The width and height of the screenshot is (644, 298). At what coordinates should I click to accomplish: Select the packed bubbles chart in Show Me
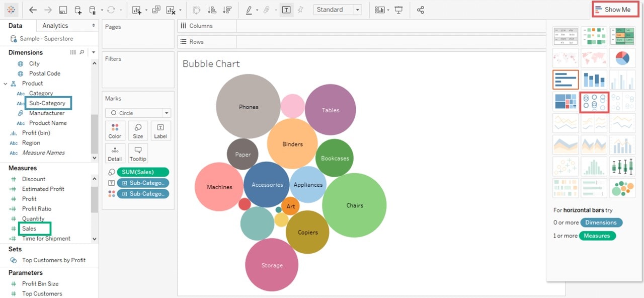[x=594, y=101]
